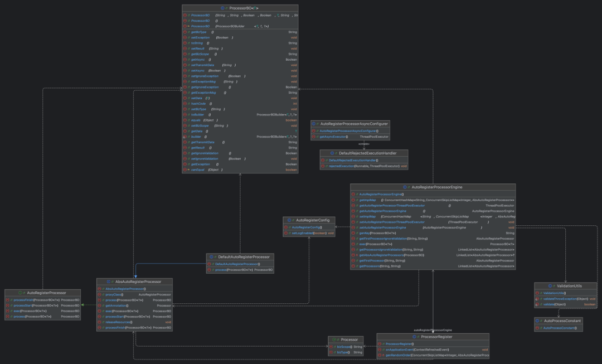Click the class icon of AbsAutoRegisterProcessor
Screen dimensions: 602x364
pos(109,282)
